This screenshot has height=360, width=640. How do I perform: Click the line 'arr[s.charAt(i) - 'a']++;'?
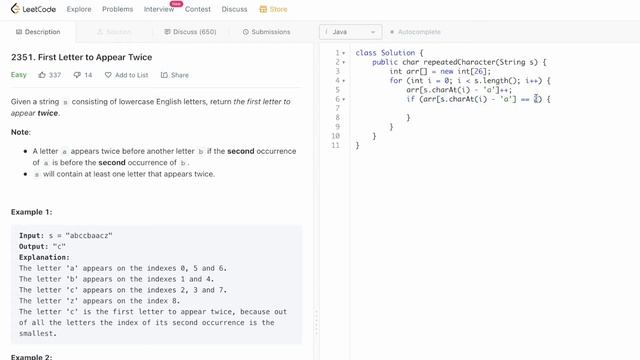pos(459,90)
